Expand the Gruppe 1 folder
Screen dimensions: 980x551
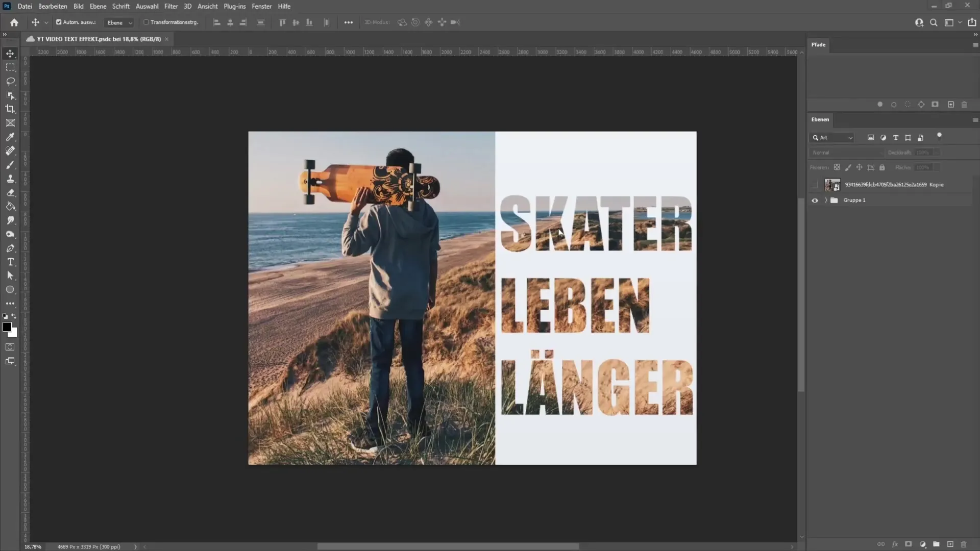coord(826,201)
